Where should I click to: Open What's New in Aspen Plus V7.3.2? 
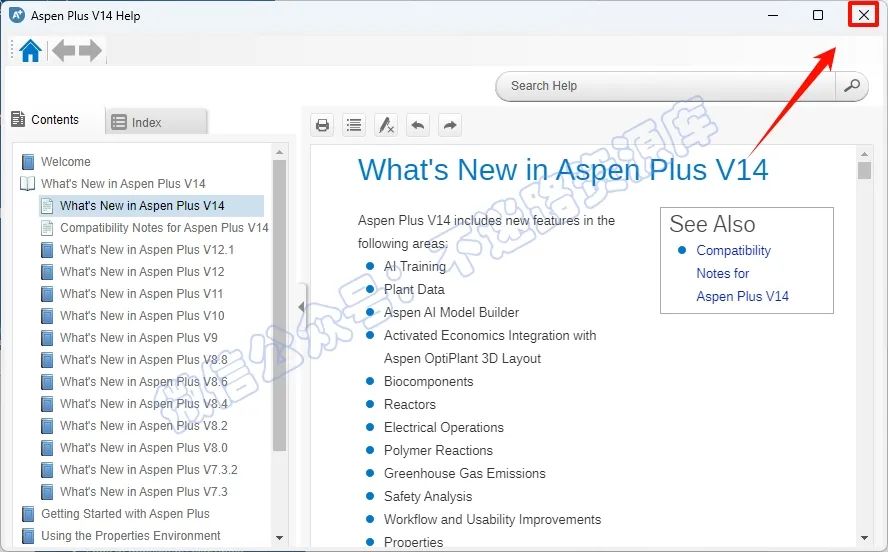coord(149,470)
